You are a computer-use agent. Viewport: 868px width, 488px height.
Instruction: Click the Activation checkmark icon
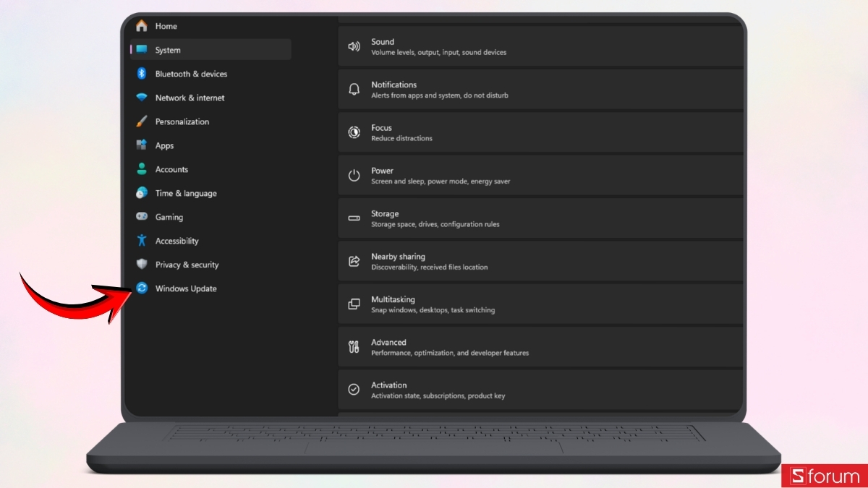(354, 390)
